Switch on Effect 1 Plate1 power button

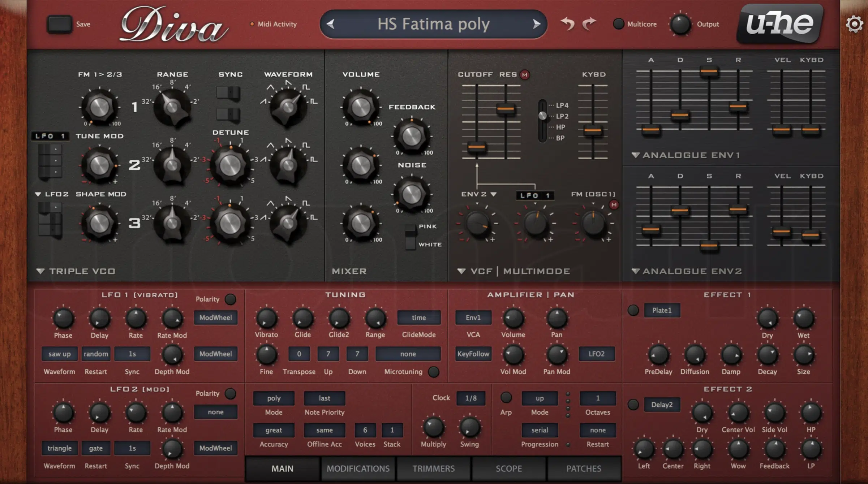coord(633,310)
